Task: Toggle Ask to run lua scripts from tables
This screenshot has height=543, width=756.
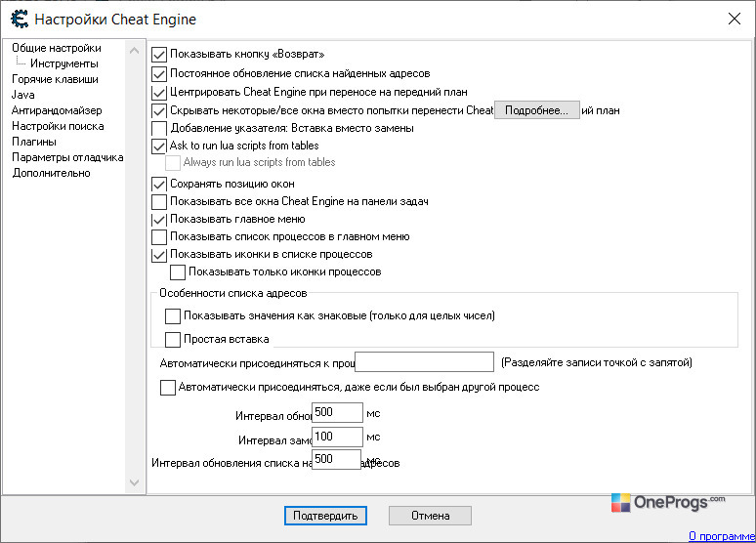Action: 159,146
